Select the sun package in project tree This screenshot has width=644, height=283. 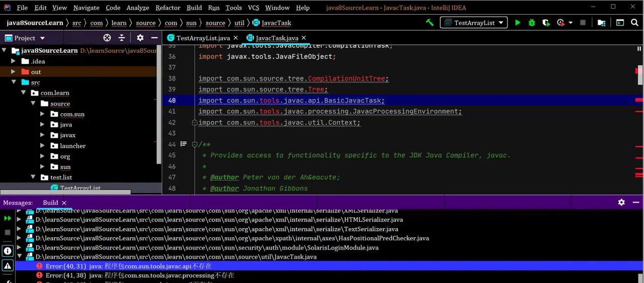pos(65,167)
